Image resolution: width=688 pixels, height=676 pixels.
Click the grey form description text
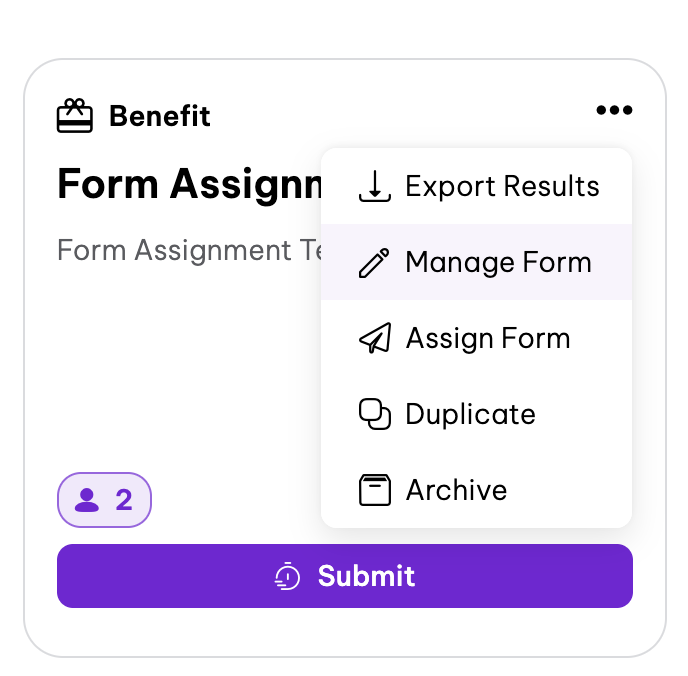187,250
